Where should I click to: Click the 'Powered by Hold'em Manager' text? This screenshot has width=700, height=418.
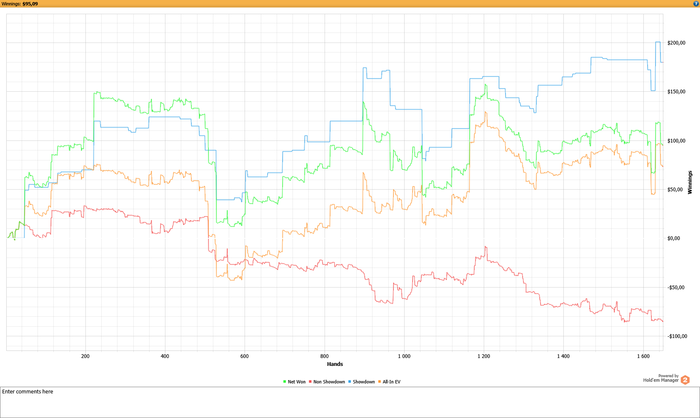[661, 378]
